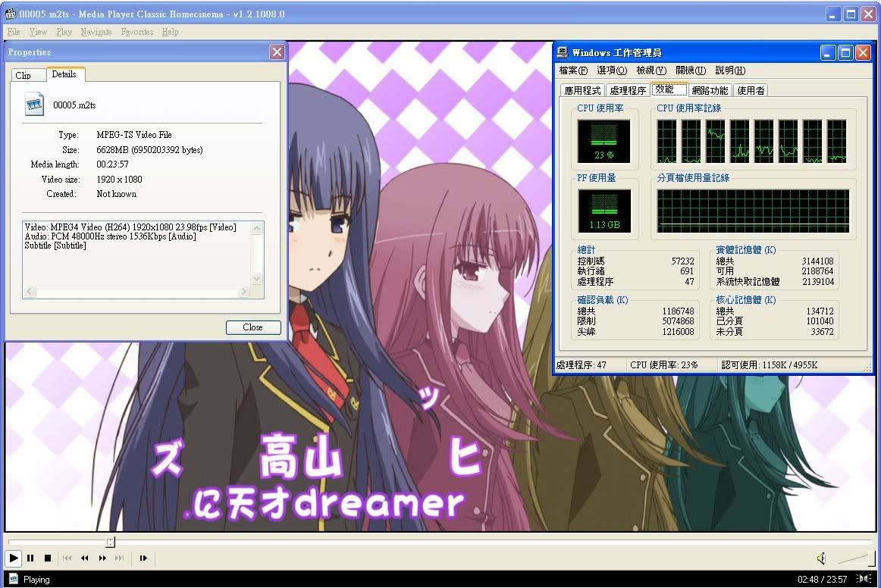
Task: Click the Task Manager title bar icon
Action: [x=563, y=52]
